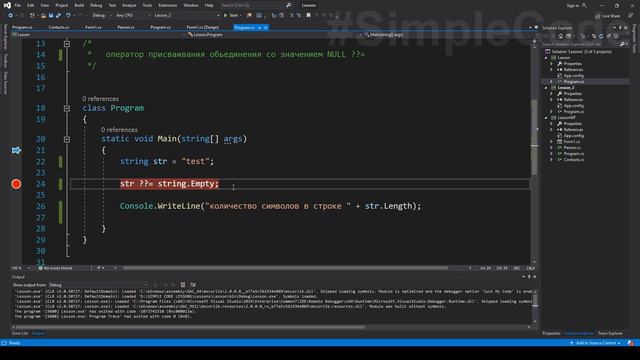Click the Clear All output icon
This screenshot has height=360, width=640.
coord(183,285)
